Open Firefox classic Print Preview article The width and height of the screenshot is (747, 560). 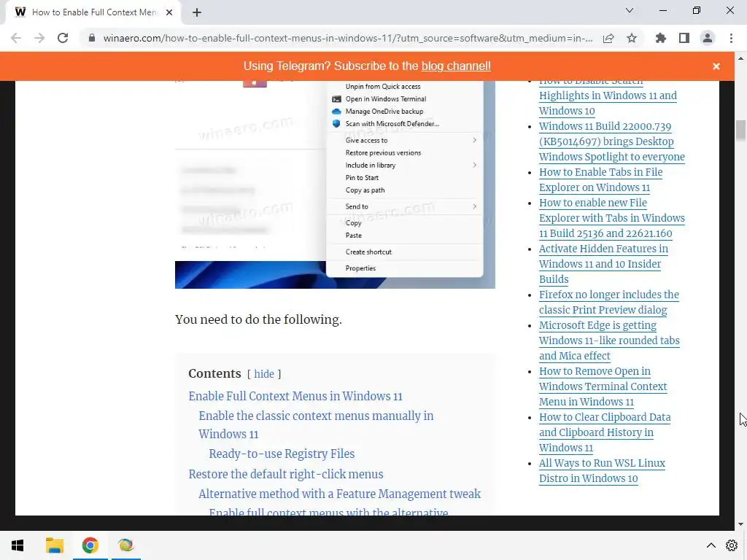(x=609, y=303)
